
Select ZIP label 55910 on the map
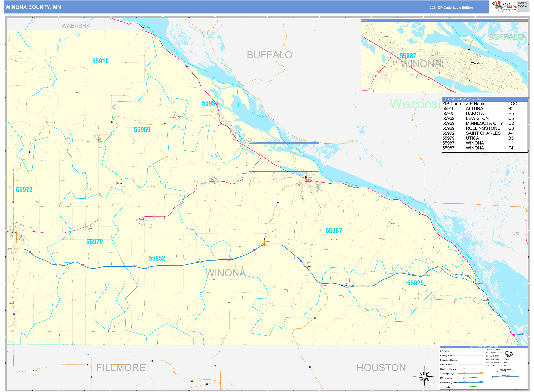100,61
